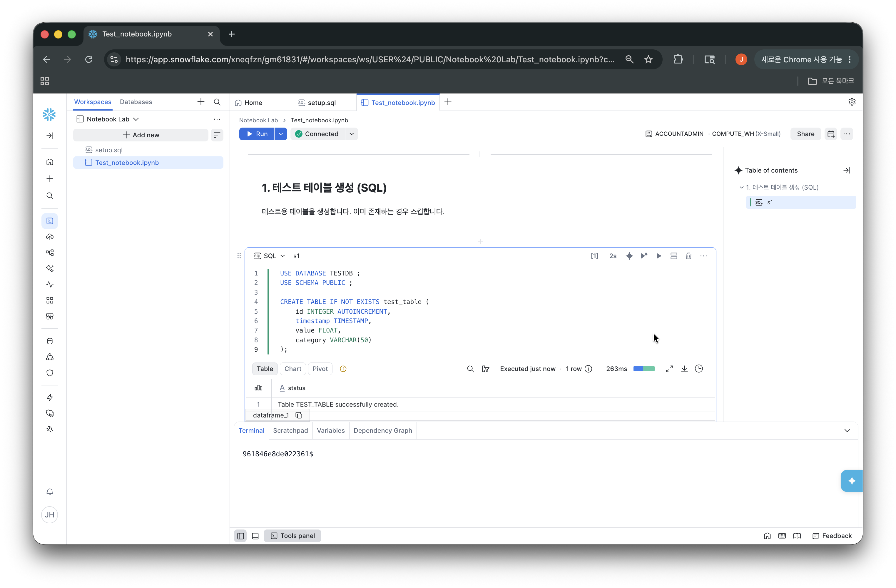Toggle s1 cell output layout icon

pyautogui.click(x=674, y=256)
